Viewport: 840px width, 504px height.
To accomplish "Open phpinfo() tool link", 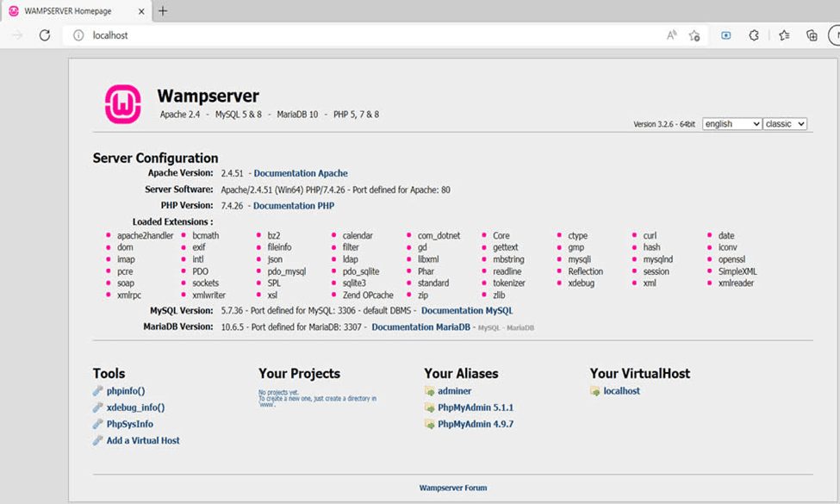I will tap(126, 391).
